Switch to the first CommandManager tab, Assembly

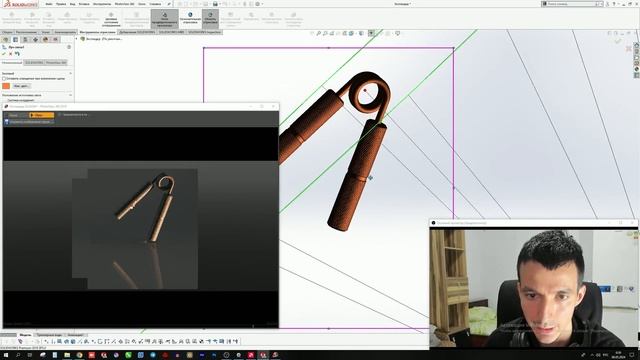(x=7, y=32)
